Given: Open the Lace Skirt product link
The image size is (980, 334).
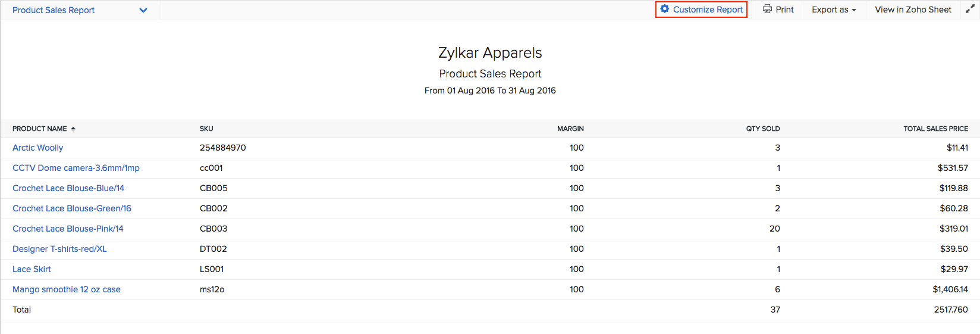Looking at the screenshot, I should [x=32, y=269].
